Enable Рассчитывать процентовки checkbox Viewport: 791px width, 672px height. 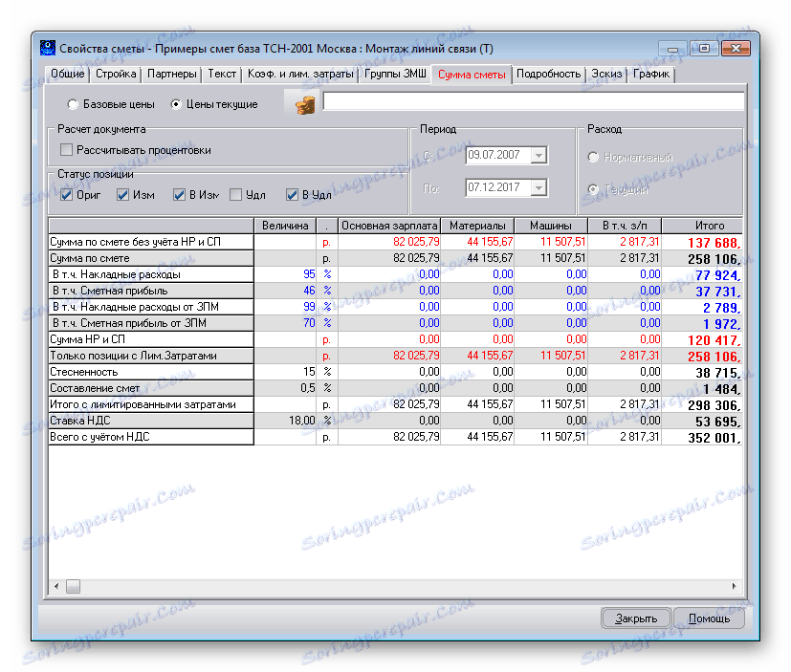(66, 150)
